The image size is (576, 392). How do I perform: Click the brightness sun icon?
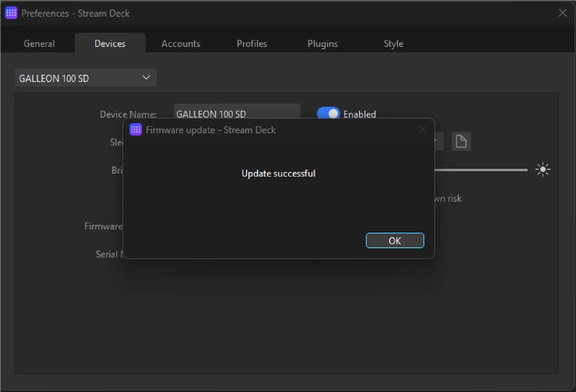(x=542, y=169)
